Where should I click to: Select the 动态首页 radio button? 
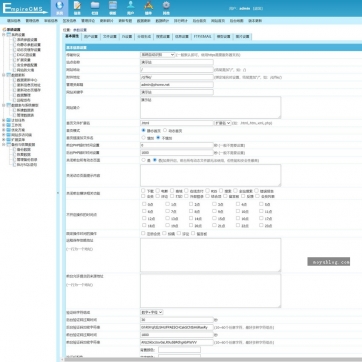165,131
